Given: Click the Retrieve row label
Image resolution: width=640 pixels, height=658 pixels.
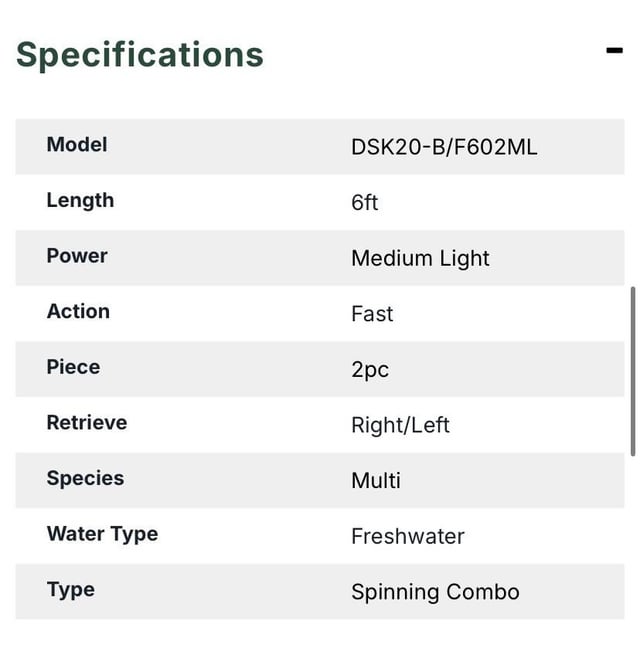Looking at the screenshot, I should pos(87,422).
